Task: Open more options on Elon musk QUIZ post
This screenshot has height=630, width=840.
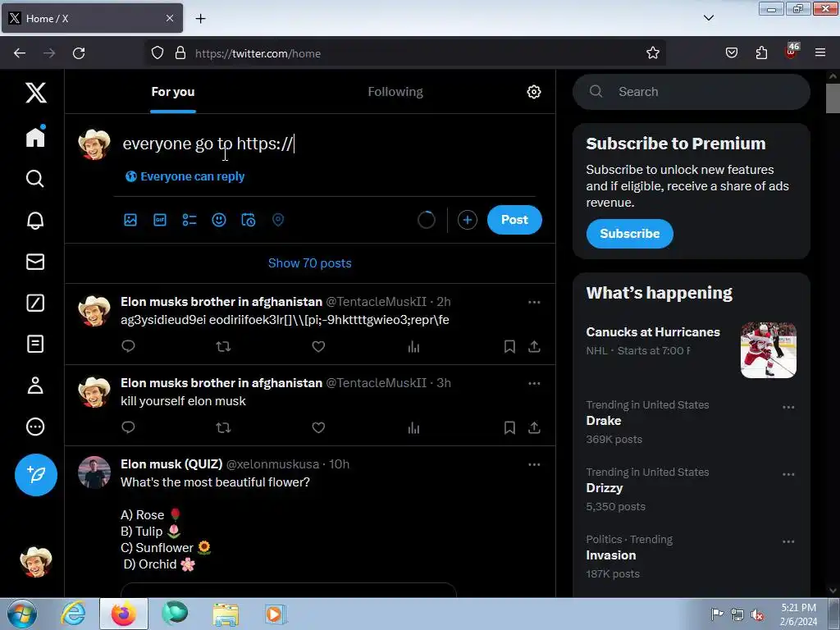Action: pos(534,464)
